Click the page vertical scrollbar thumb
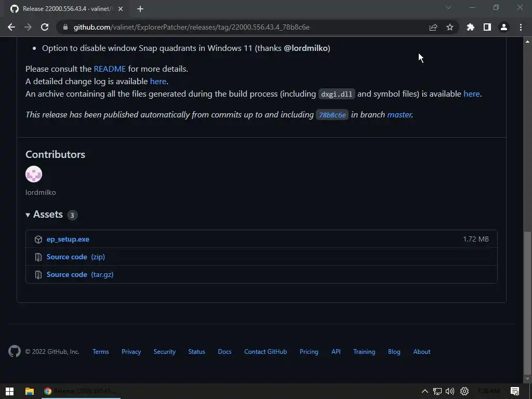 tap(527, 302)
